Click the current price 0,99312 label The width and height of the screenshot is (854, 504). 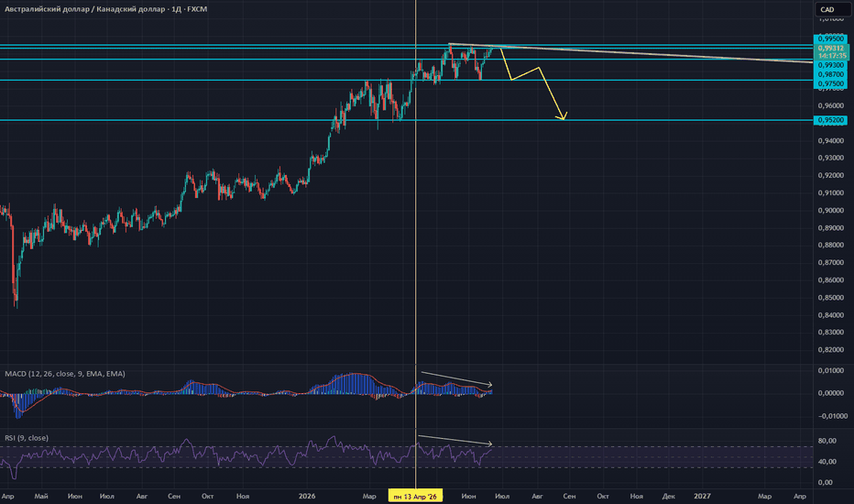(830, 48)
